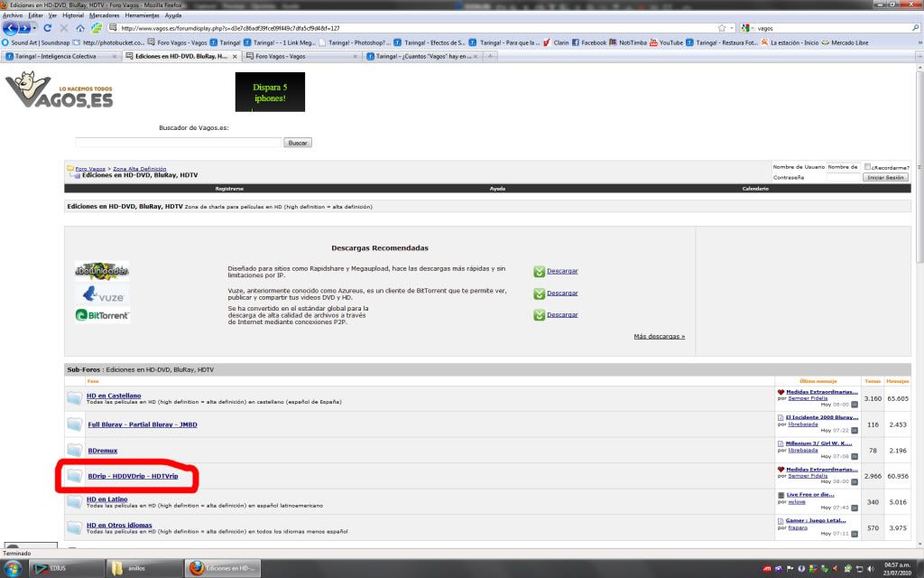Open the Mercado Libre bookmark

point(845,42)
